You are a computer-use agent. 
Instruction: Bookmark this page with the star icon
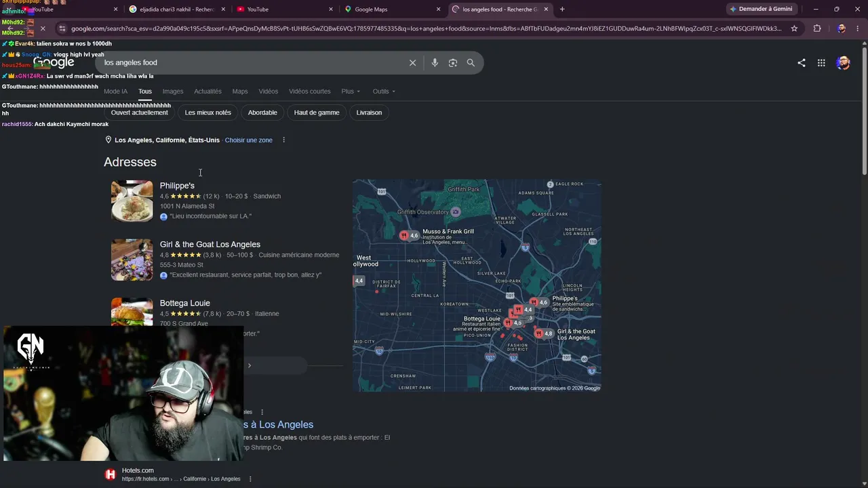[x=794, y=28]
